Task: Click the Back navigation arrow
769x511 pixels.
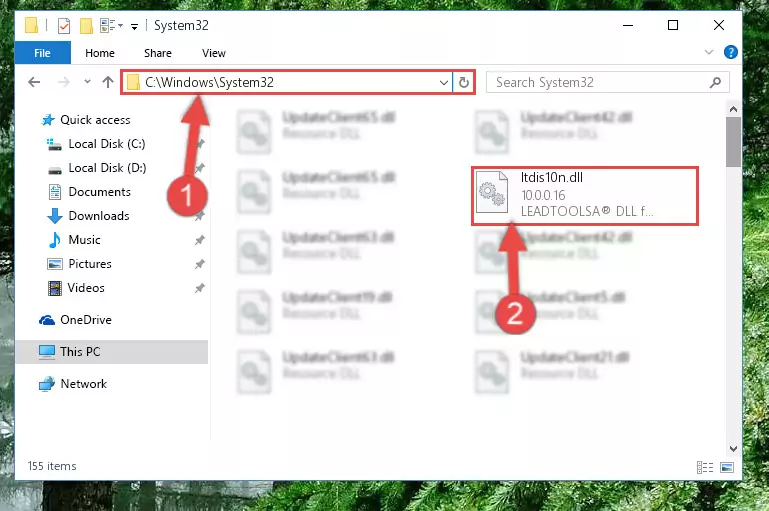Action: 34,82
